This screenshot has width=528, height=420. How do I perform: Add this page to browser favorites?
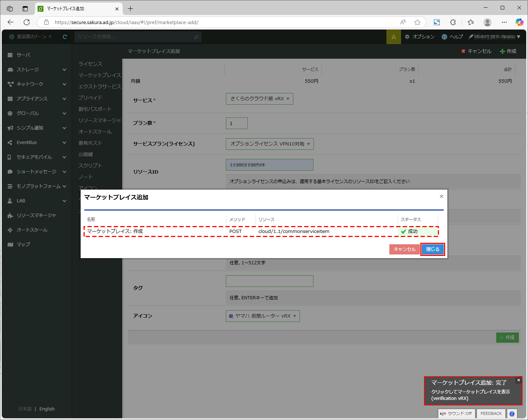(417, 22)
